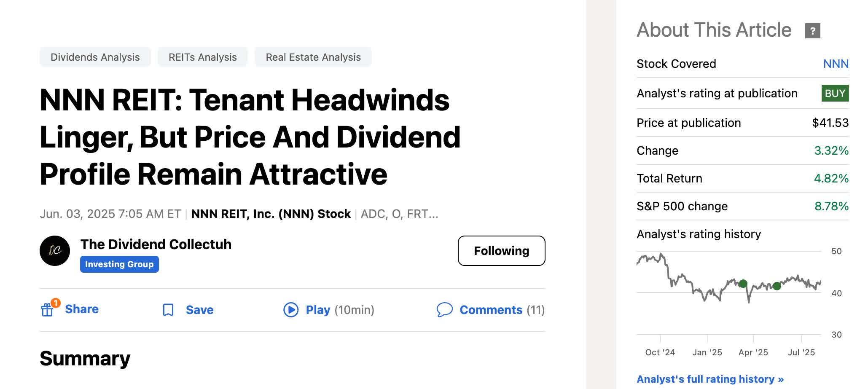The image size is (868, 389).
Task: Open The Dividend Collectuh profile avatar
Action: click(x=55, y=250)
